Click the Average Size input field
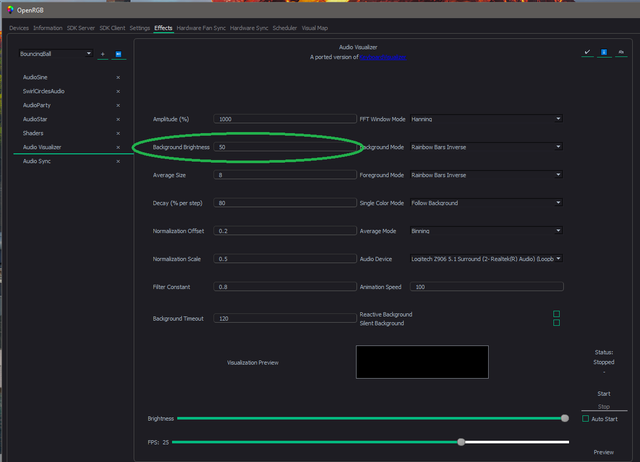Screen dimensions: 640x462 pos(285,175)
